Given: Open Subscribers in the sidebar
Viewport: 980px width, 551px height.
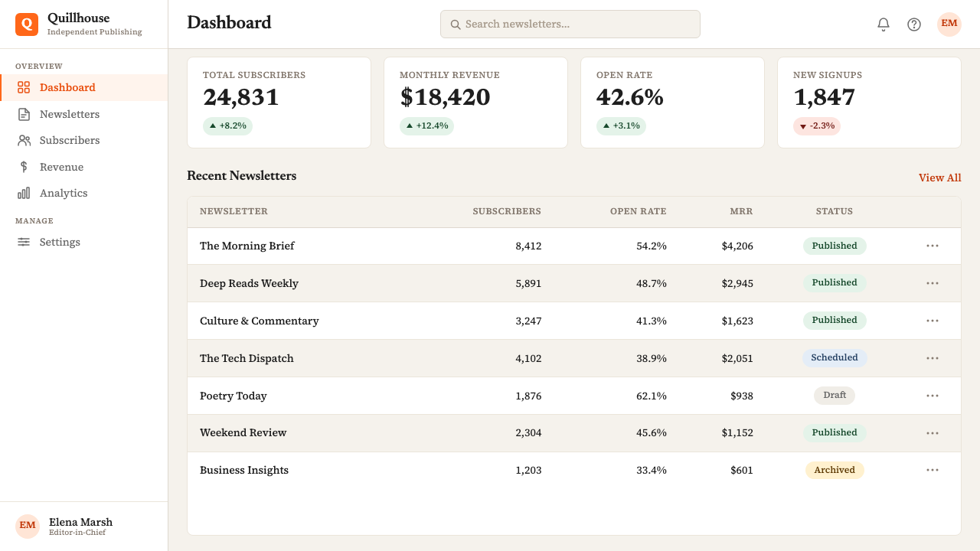Looking at the screenshot, I should [84, 140].
